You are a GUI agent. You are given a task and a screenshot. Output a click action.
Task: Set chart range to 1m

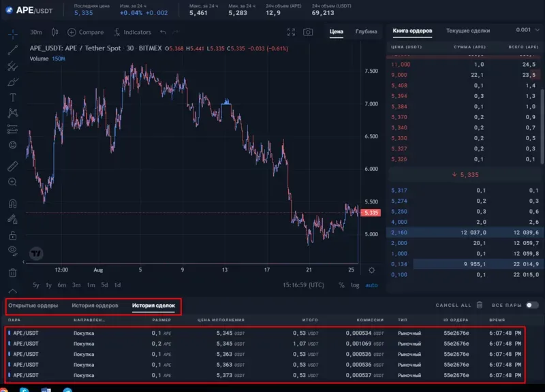click(x=91, y=285)
